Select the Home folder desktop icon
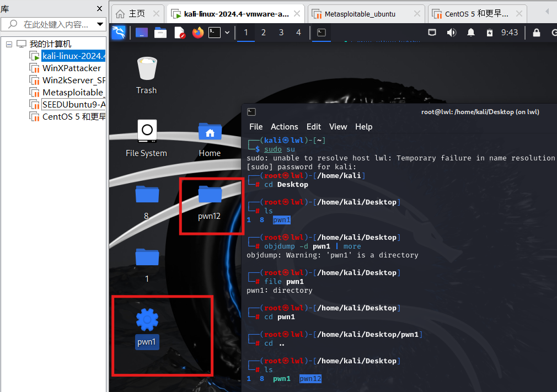 [x=210, y=139]
